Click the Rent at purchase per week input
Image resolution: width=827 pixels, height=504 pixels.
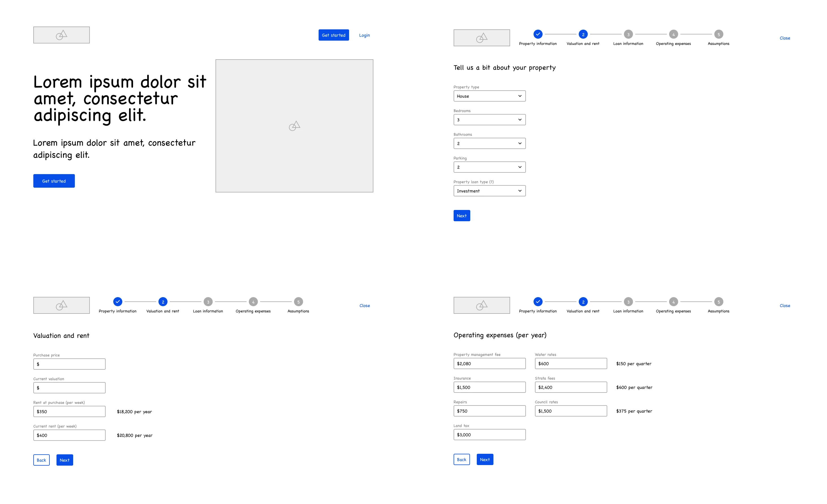click(x=69, y=411)
